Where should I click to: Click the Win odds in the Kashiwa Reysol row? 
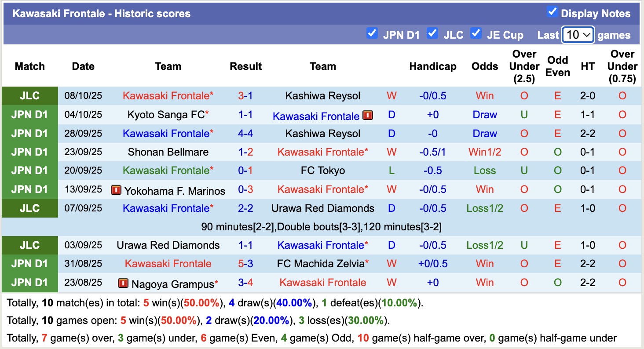[484, 95]
